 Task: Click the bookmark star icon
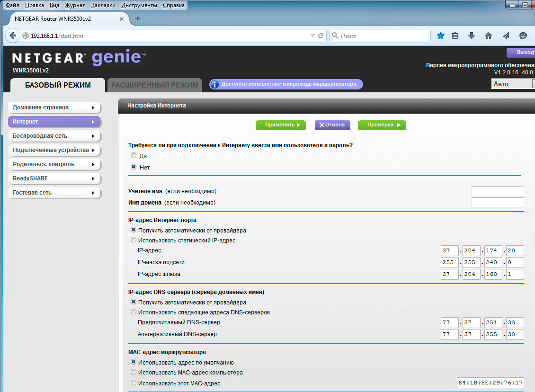[441, 36]
